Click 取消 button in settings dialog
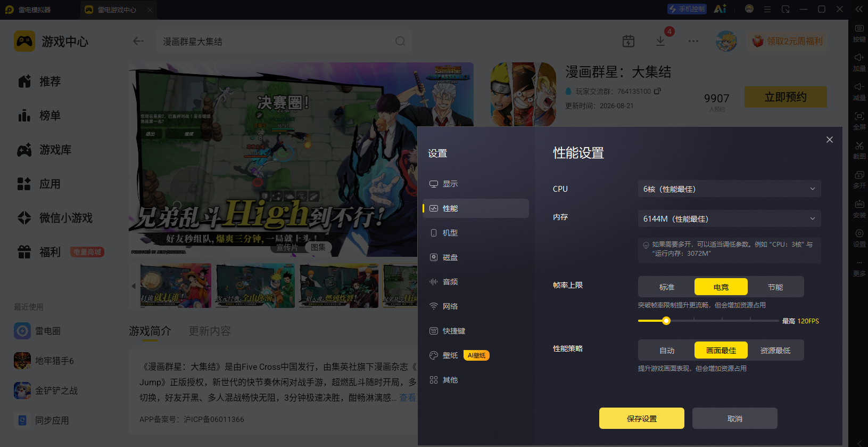 point(735,419)
